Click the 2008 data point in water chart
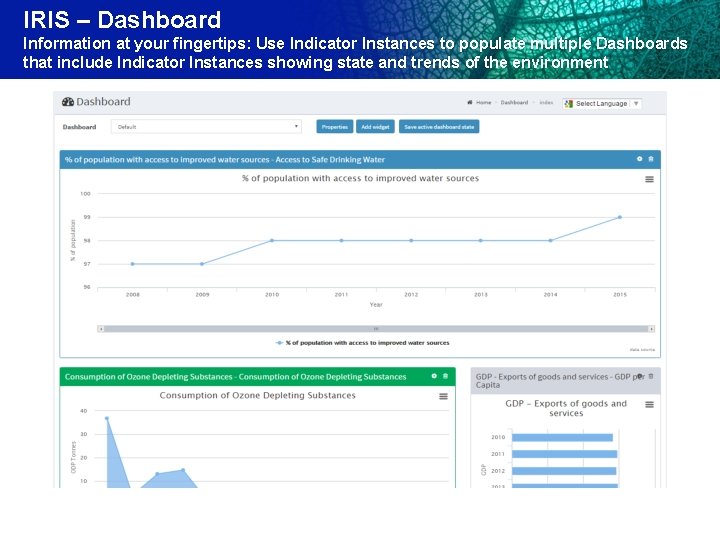This screenshot has width=720, height=540. 133,264
